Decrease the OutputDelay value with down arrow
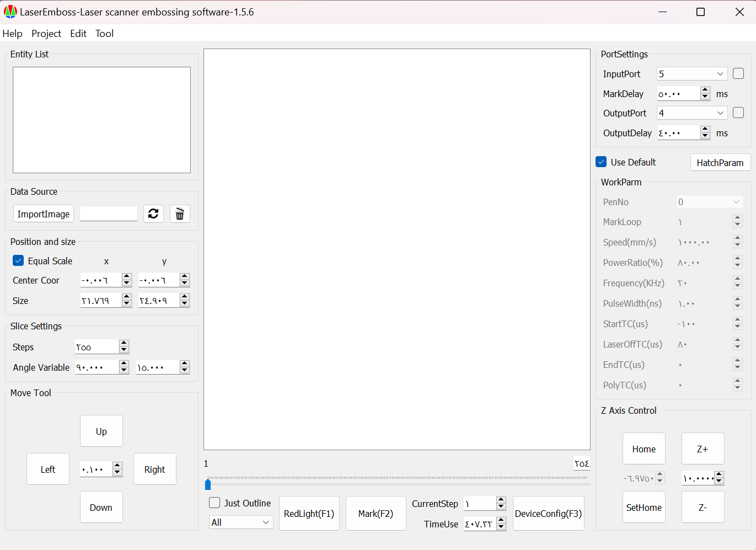Screen dimensions: 756x550 click(705, 136)
